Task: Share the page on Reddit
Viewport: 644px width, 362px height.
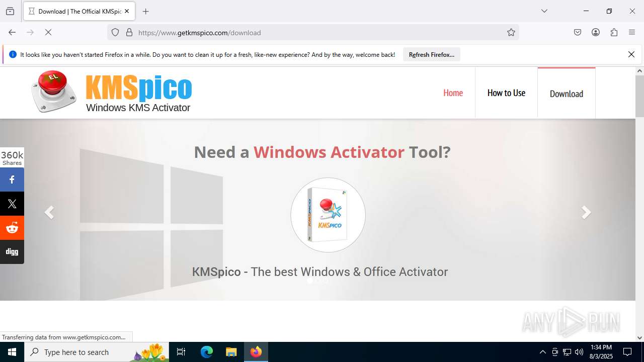Action: tap(12, 228)
